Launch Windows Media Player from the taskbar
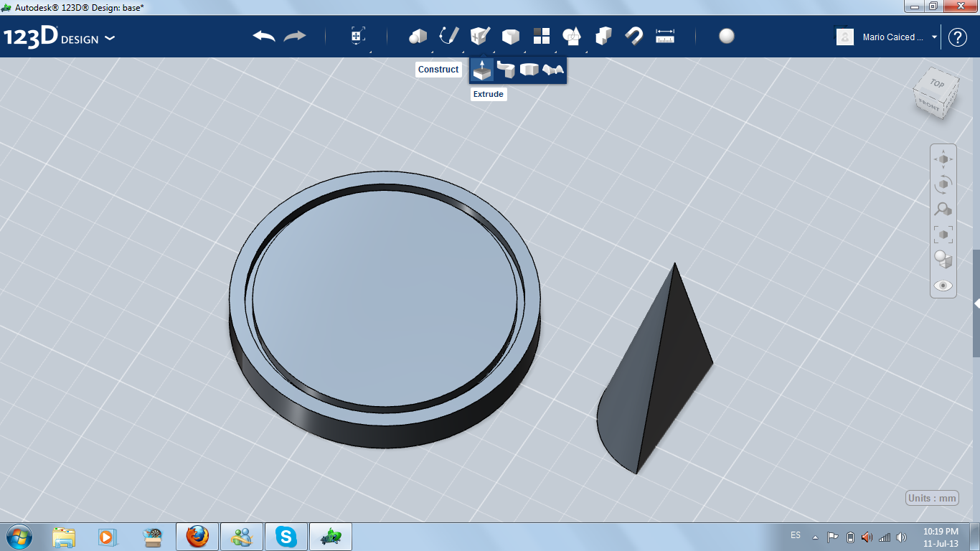Image resolution: width=980 pixels, height=551 pixels. pos(106,537)
